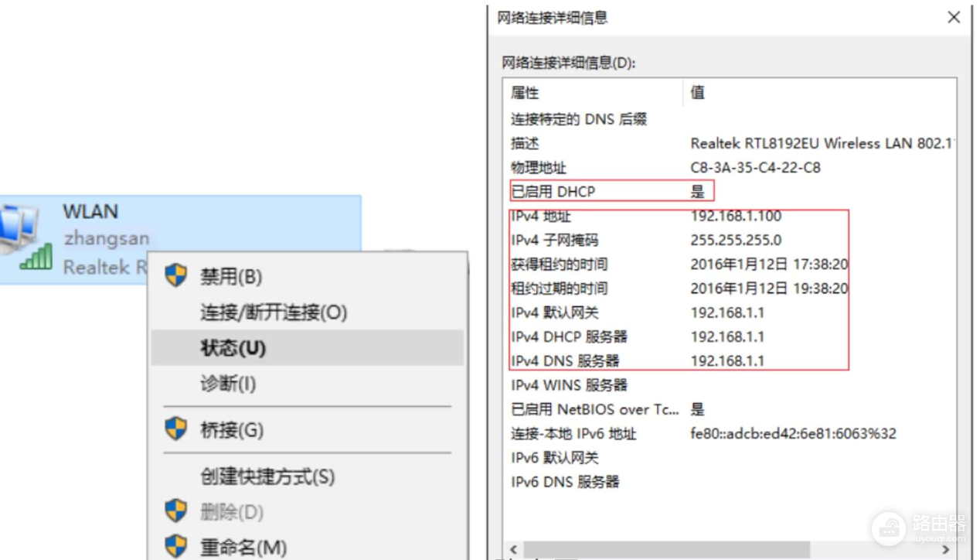Click the 2016年1月12日 19:38:20 value
The height and width of the screenshot is (560, 980).
pos(769,289)
